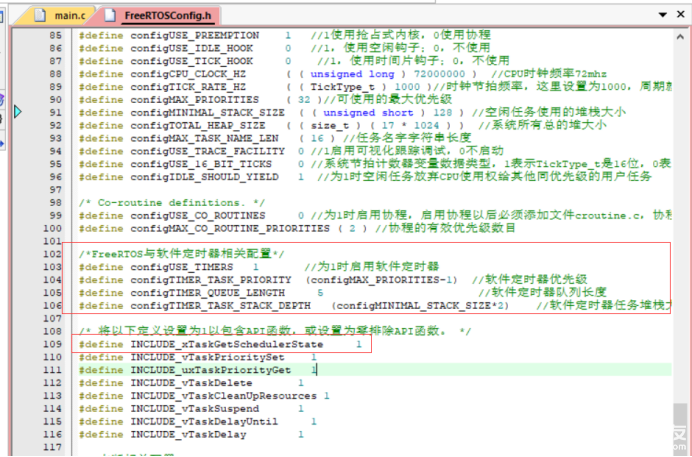Close the active editor file with X
The image size is (692, 457).
tap(681, 15)
